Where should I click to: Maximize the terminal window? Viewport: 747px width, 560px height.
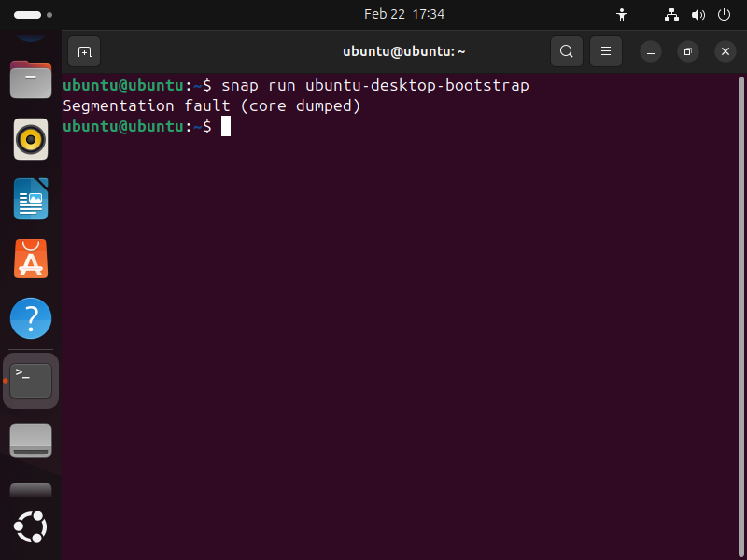(x=687, y=51)
